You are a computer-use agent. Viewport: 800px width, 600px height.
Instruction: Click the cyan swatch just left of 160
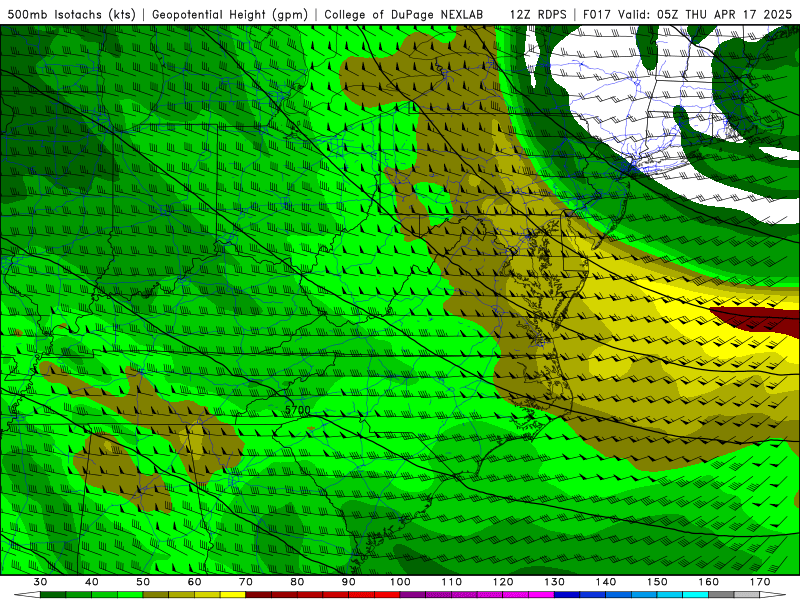695,594
